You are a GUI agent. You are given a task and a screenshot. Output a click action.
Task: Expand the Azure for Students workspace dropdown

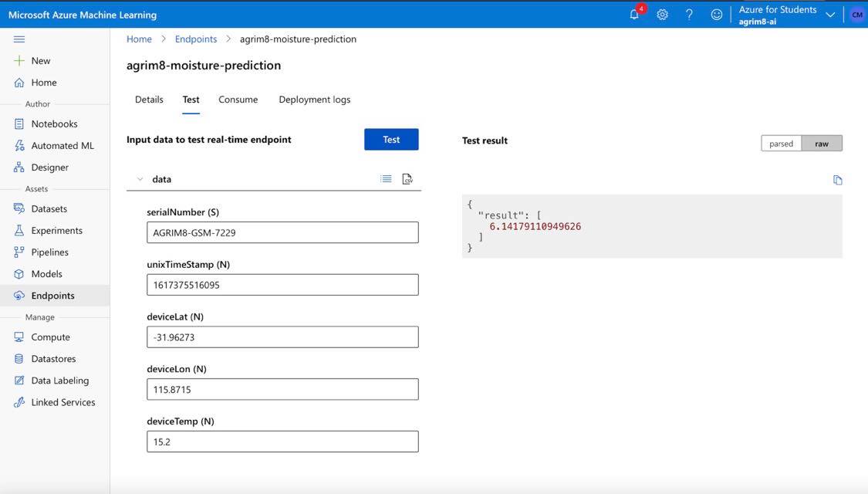830,15
